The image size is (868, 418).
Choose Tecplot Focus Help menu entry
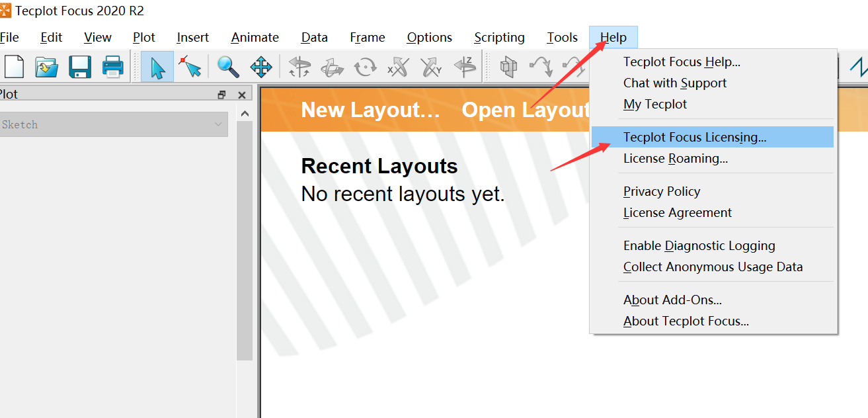[713, 62]
